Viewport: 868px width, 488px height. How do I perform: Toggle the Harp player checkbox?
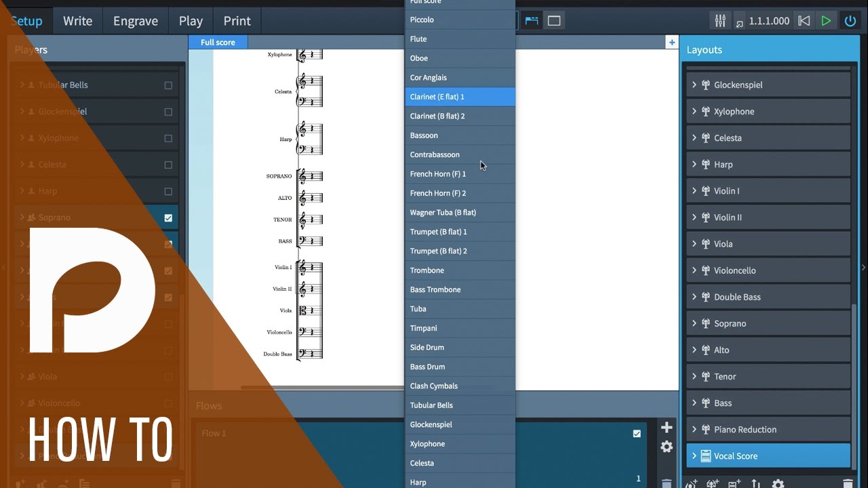point(168,191)
